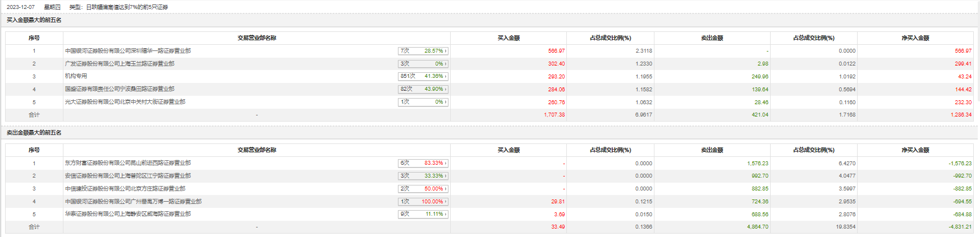The image size is (980, 237).
Task: Expand the 6次 83.33% stats box
Action: pyautogui.click(x=423, y=163)
